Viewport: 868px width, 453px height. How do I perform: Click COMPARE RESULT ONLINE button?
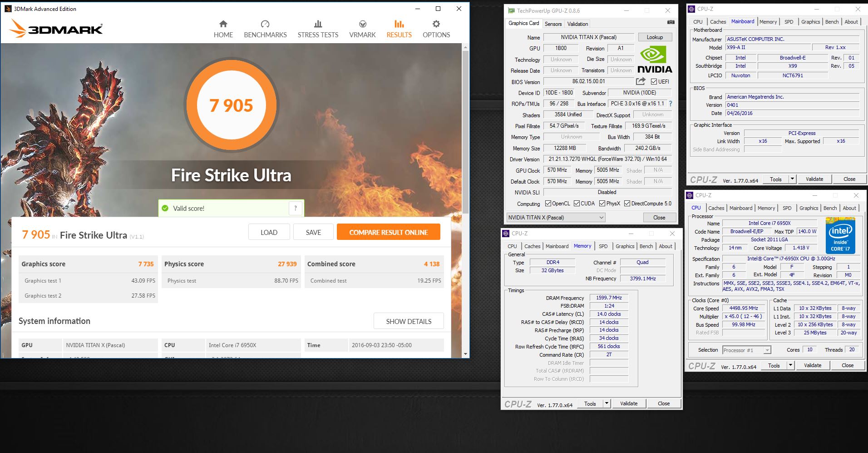pyautogui.click(x=389, y=232)
